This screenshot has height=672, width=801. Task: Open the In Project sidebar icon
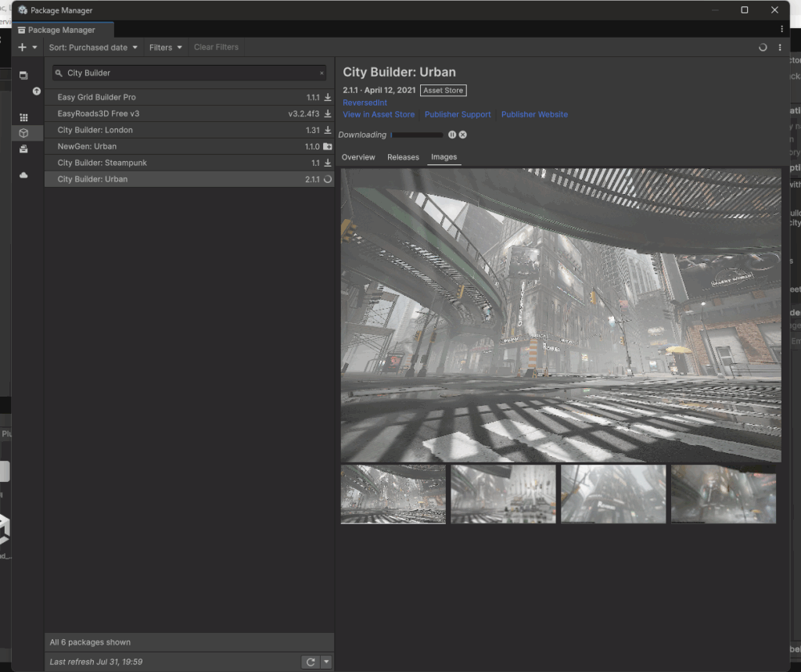pyautogui.click(x=23, y=76)
